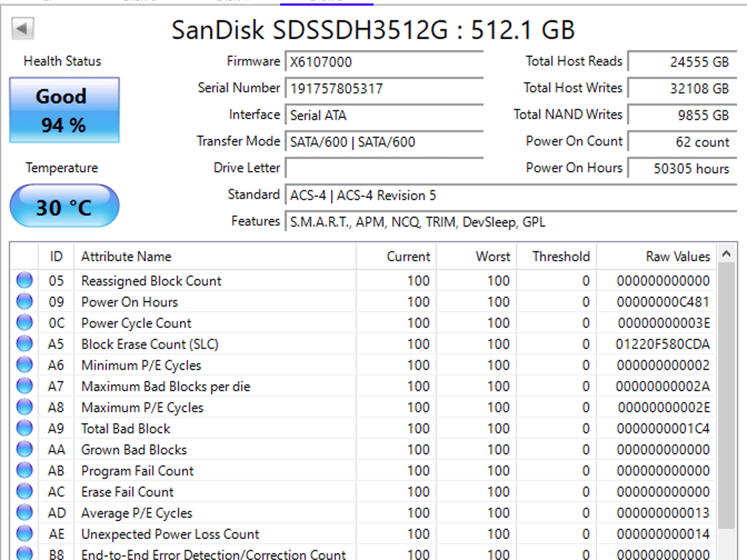
Task: Go to previous disk with back arrow
Action: (x=23, y=28)
